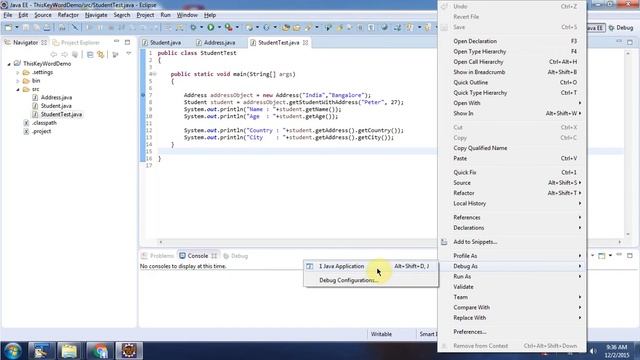Expand the Source submenu in context menu
Screen dimensions: 640x360
tap(512, 183)
